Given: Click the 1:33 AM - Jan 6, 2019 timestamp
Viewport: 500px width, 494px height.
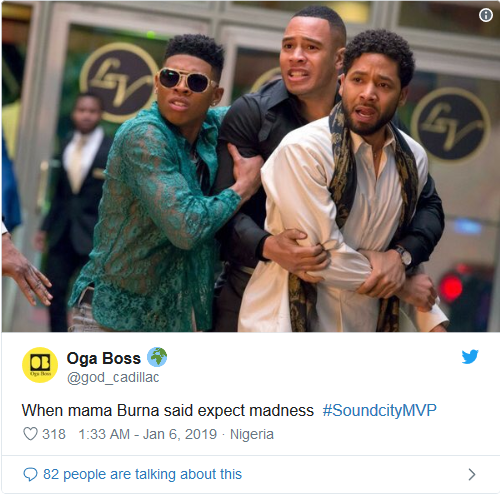Looking at the screenshot, I should point(147,434).
